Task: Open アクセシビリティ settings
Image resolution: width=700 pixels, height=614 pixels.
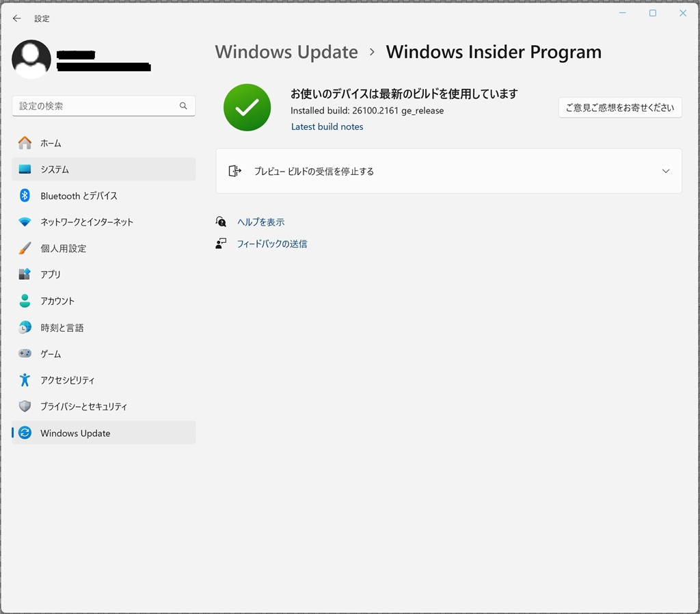Action: [104, 380]
